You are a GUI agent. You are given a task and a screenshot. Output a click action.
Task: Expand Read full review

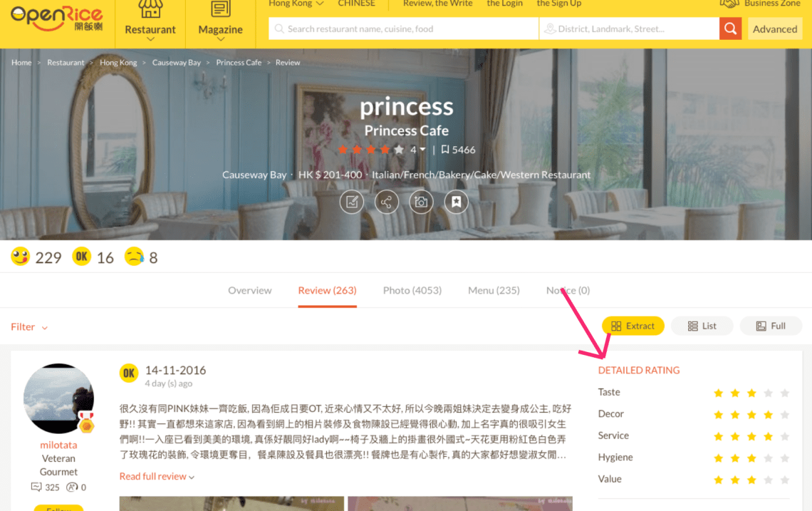pyautogui.click(x=157, y=476)
